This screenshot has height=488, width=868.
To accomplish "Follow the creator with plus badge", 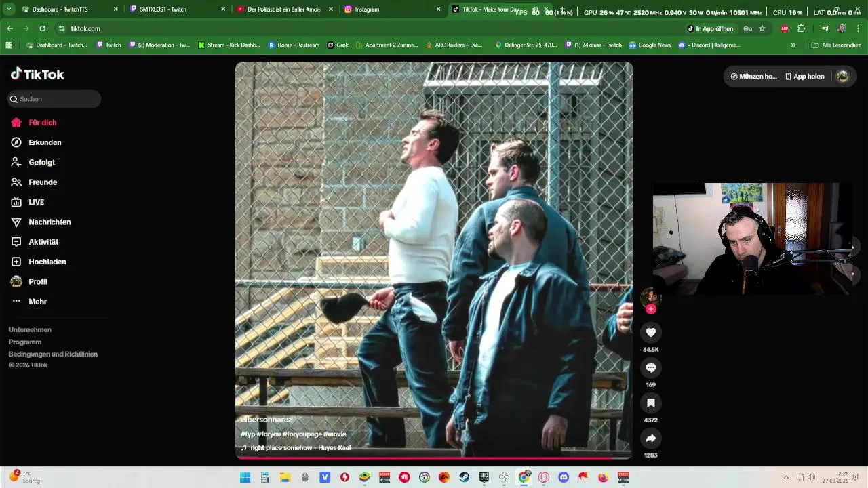I will pos(650,309).
